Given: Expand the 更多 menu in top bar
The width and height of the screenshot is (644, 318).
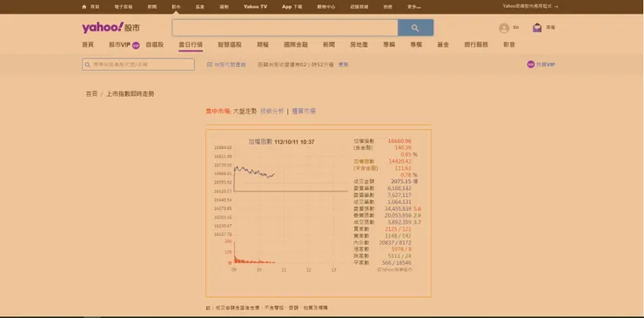Looking at the screenshot, I should pos(414,7).
